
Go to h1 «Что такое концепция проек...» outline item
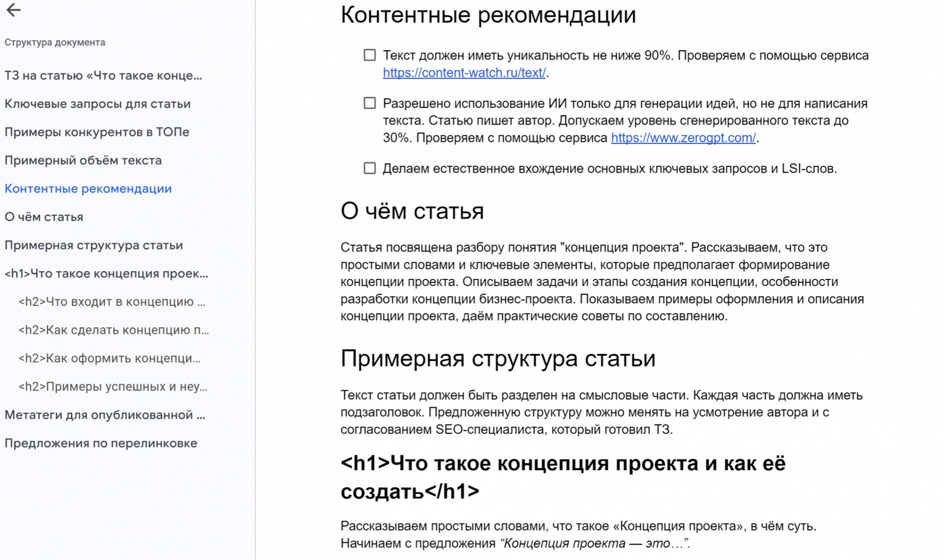[x=106, y=274]
